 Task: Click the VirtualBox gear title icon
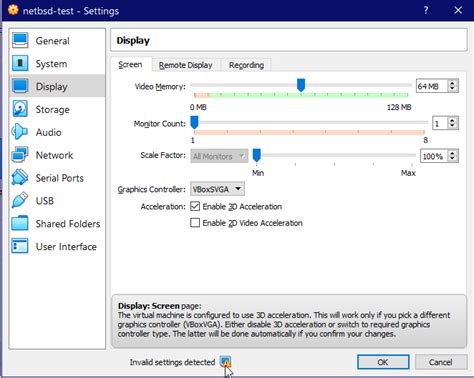13,10
